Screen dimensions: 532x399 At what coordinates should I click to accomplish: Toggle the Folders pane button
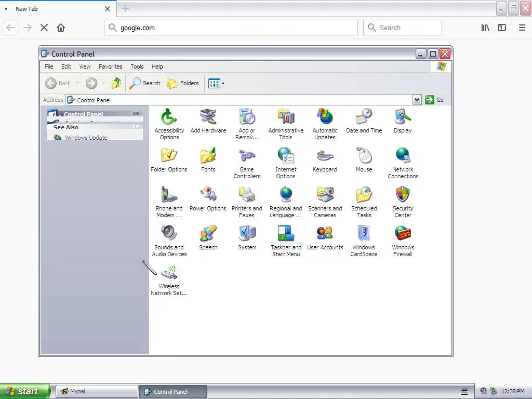click(183, 83)
